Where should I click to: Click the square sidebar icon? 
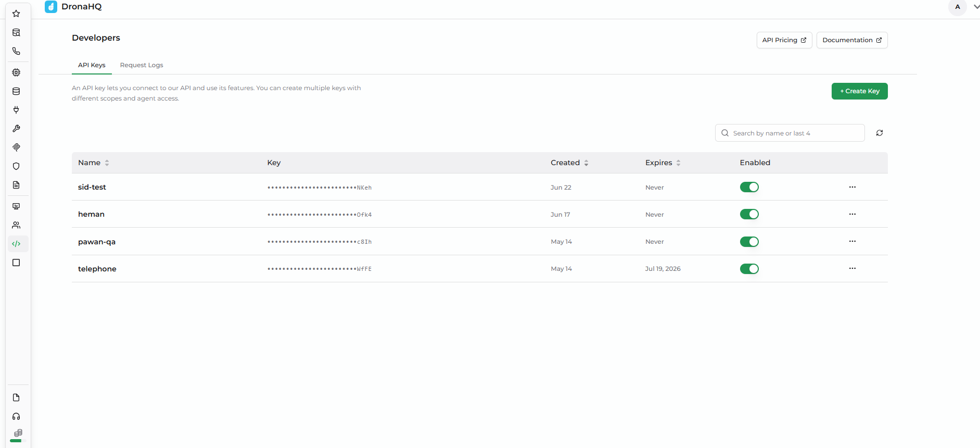pos(16,263)
